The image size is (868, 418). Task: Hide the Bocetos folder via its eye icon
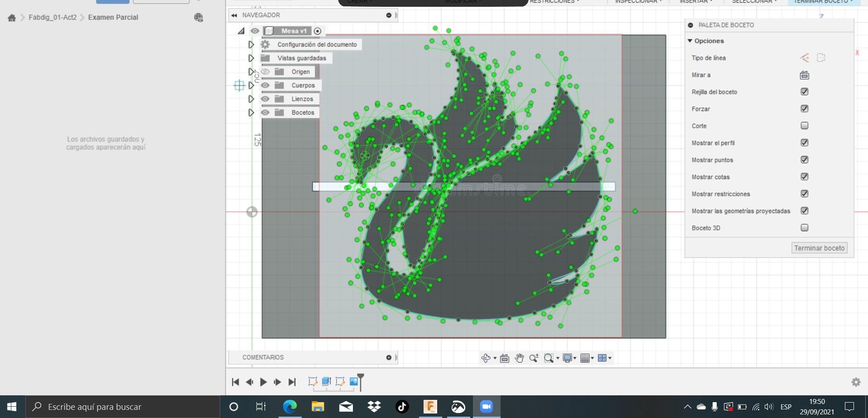pyautogui.click(x=265, y=112)
